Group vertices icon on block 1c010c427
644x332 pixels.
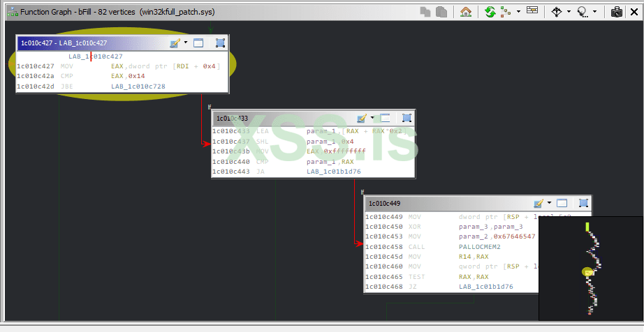pyautogui.click(x=220, y=43)
